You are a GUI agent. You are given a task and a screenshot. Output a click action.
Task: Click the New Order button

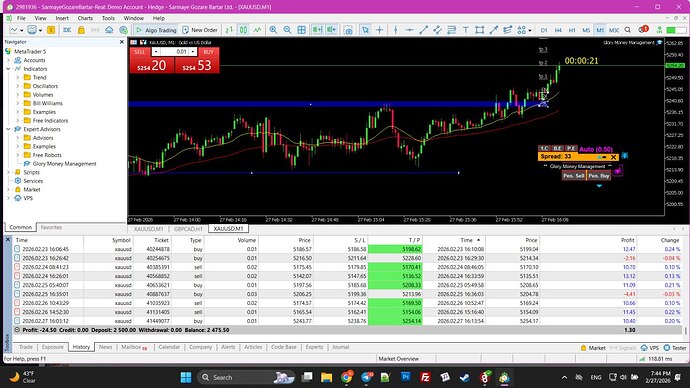(x=200, y=30)
